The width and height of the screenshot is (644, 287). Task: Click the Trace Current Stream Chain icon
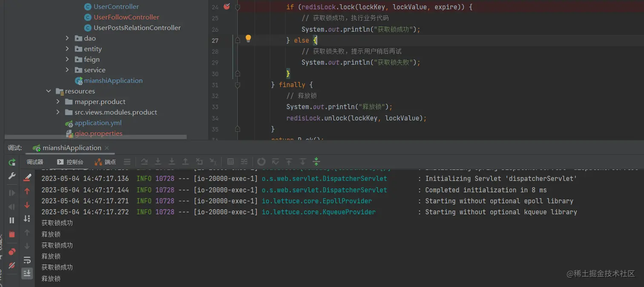pyautogui.click(x=244, y=162)
